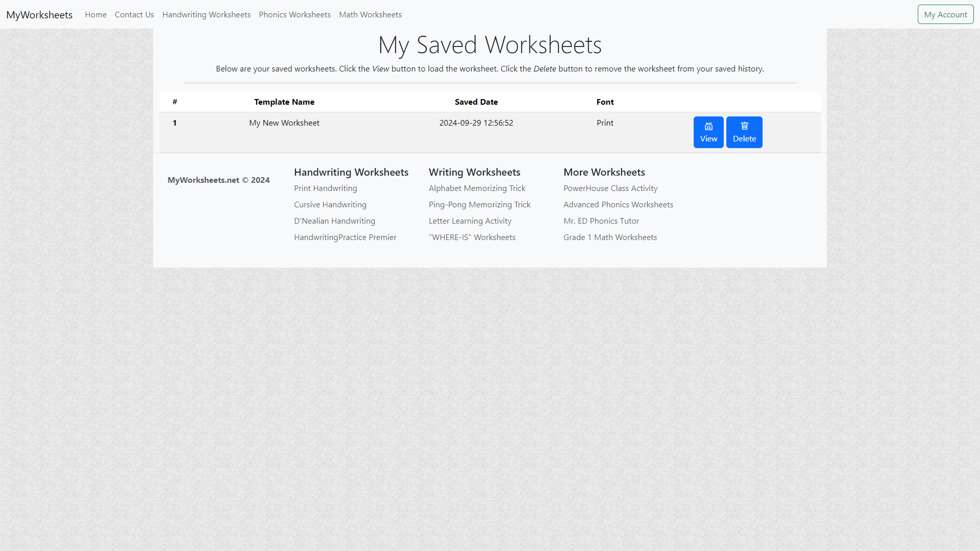
Task: Open Print Handwriting footer link
Action: point(326,188)
